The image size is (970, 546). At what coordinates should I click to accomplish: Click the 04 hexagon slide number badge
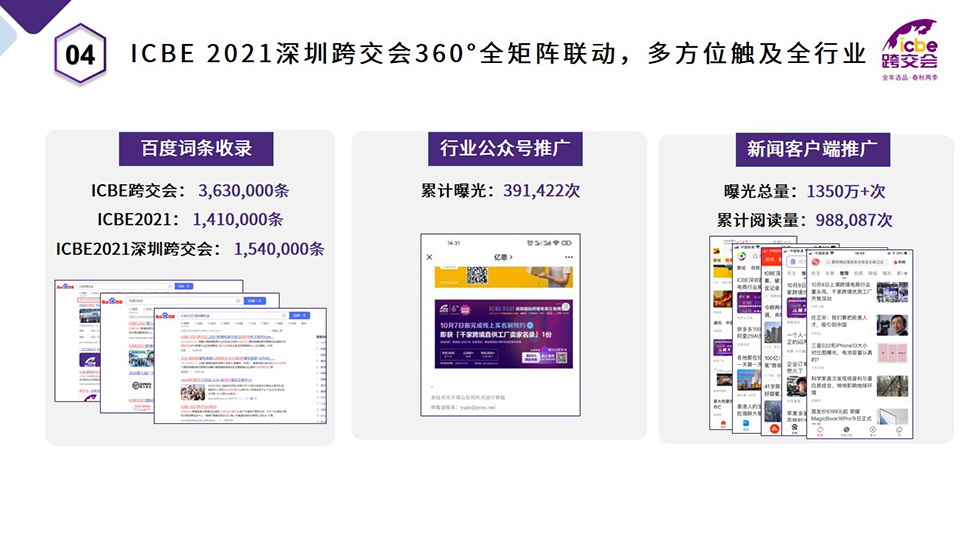[x=80, y=54]
